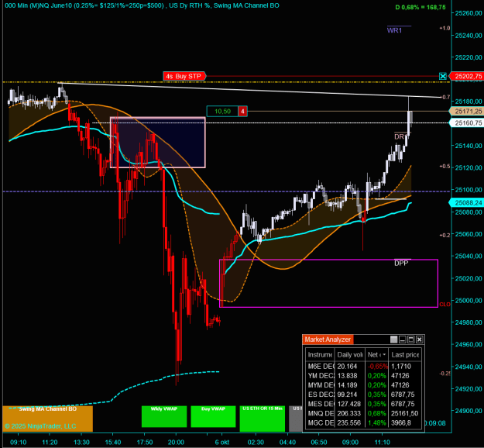Click the 20:00 time axis label

tap(176, 442)
